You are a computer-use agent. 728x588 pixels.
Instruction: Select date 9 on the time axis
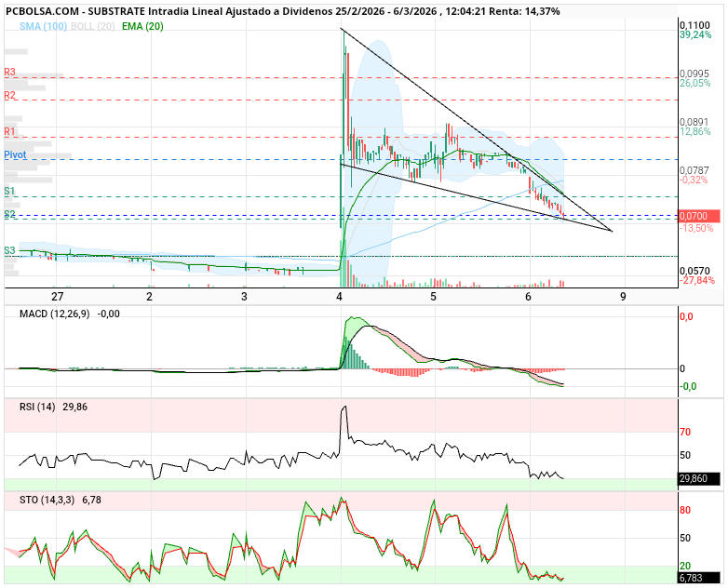(x=622, y=296)
